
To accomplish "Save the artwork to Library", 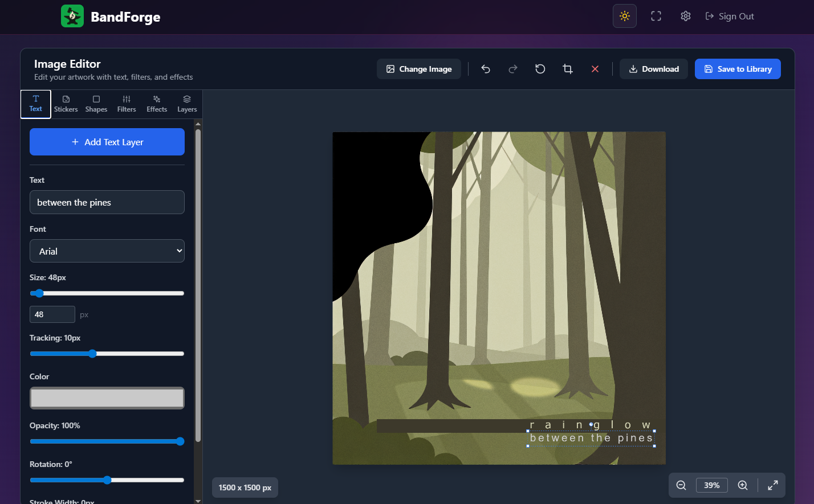I will tap(738, 69).
